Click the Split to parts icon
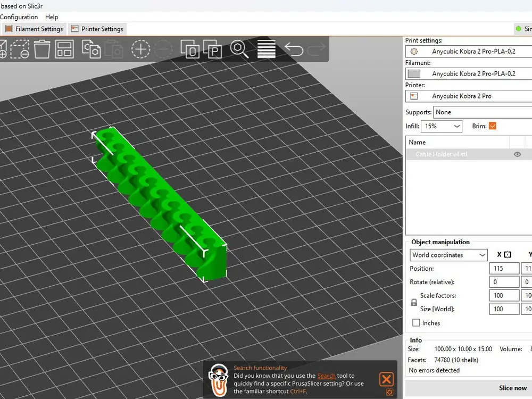532x399 pixels. click(x=212, y=49)
